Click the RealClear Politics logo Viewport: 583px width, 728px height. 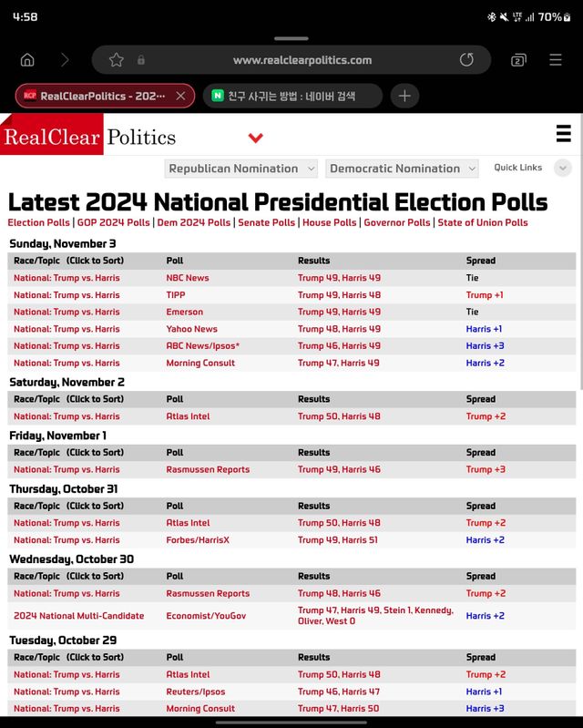coord(89,138)
